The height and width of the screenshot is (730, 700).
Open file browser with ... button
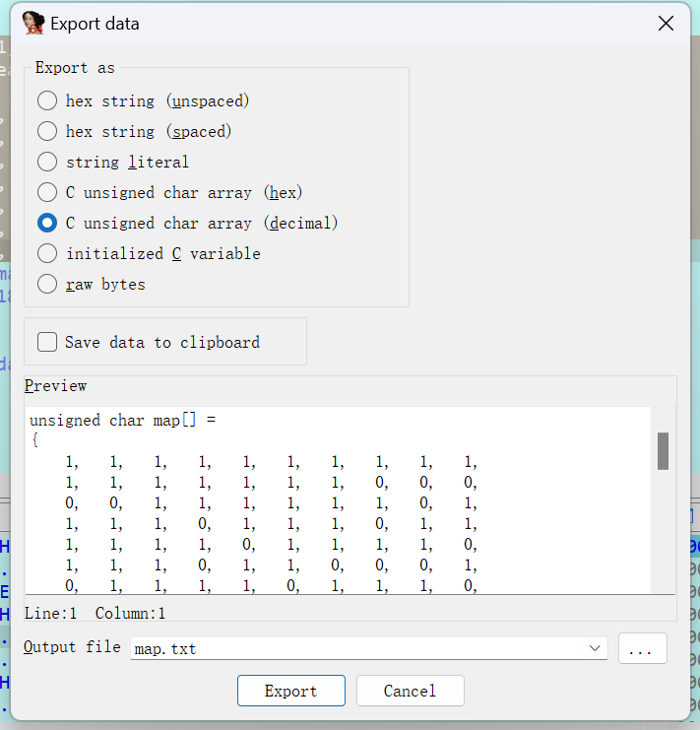[x=642, y=648]
